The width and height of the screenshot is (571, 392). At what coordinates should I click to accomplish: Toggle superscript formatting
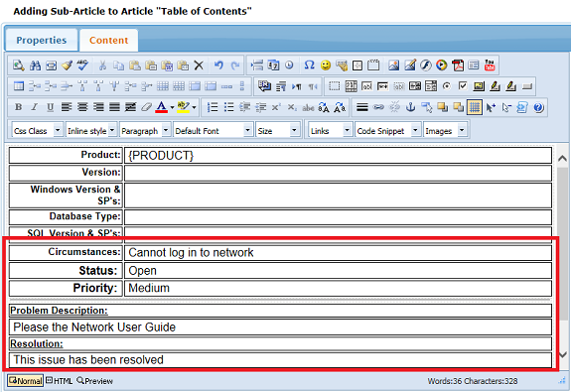pos(276,107)
